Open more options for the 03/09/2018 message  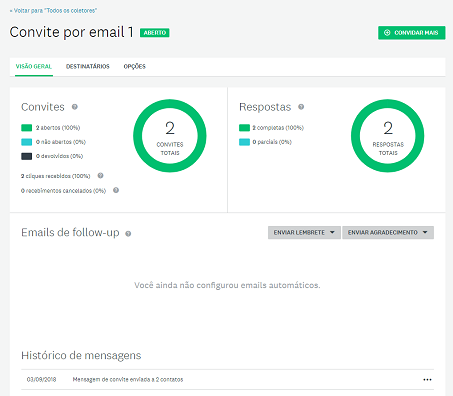[427, 380]
